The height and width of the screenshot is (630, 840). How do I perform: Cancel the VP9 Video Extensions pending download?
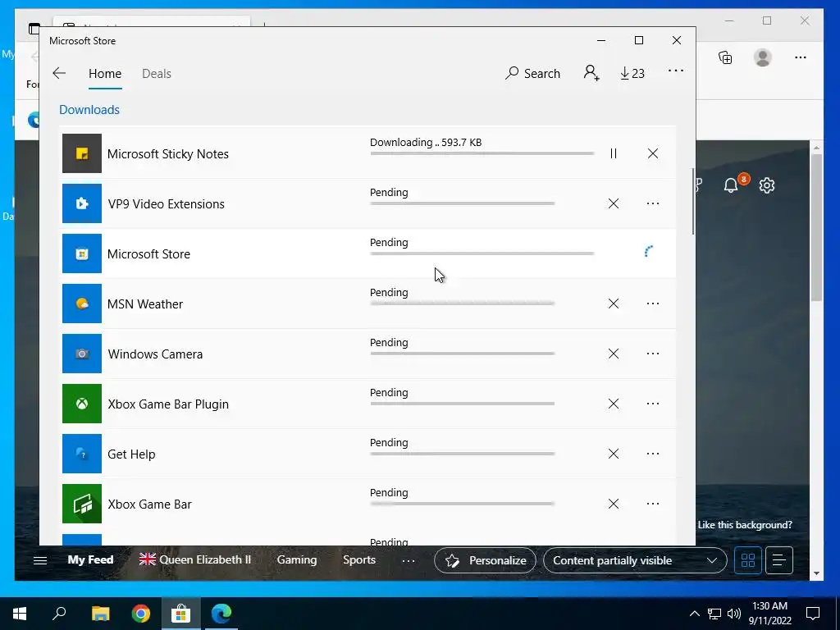[x=614, y=203]
